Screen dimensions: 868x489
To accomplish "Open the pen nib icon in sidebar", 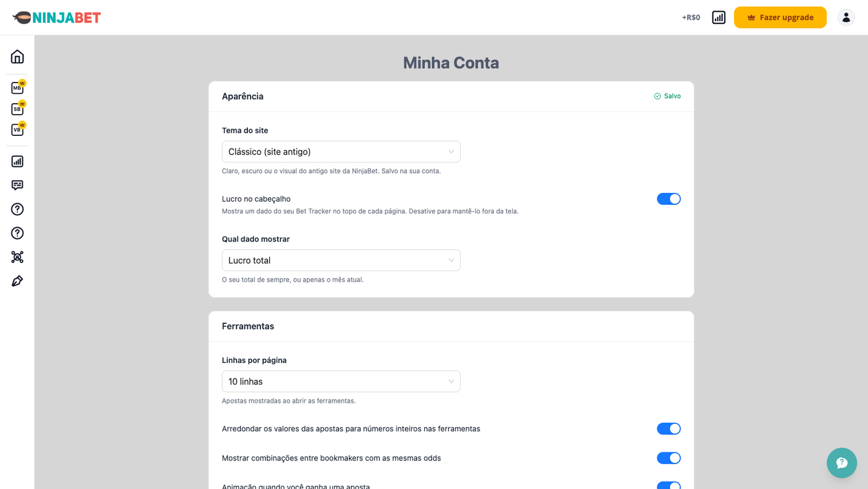I will coord(17,281).
